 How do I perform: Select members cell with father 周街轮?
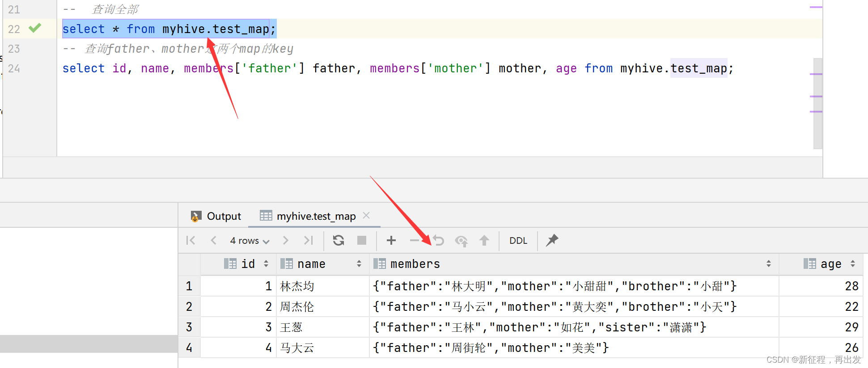click(x=574, y=347)
